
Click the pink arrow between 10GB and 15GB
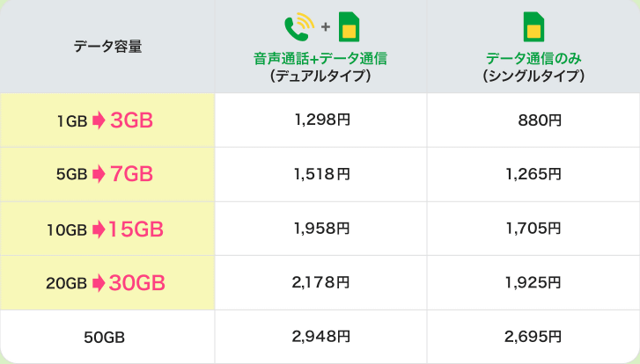(98, 229)
